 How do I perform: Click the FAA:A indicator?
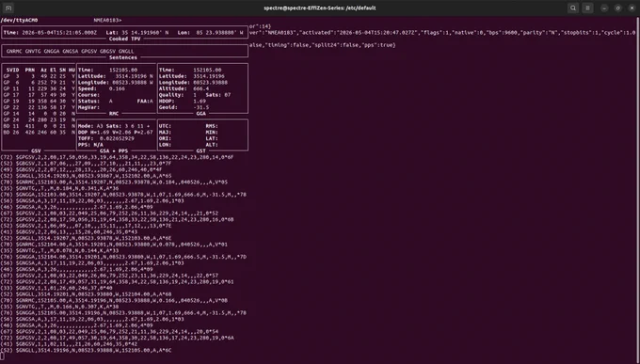tap(145, 101)
